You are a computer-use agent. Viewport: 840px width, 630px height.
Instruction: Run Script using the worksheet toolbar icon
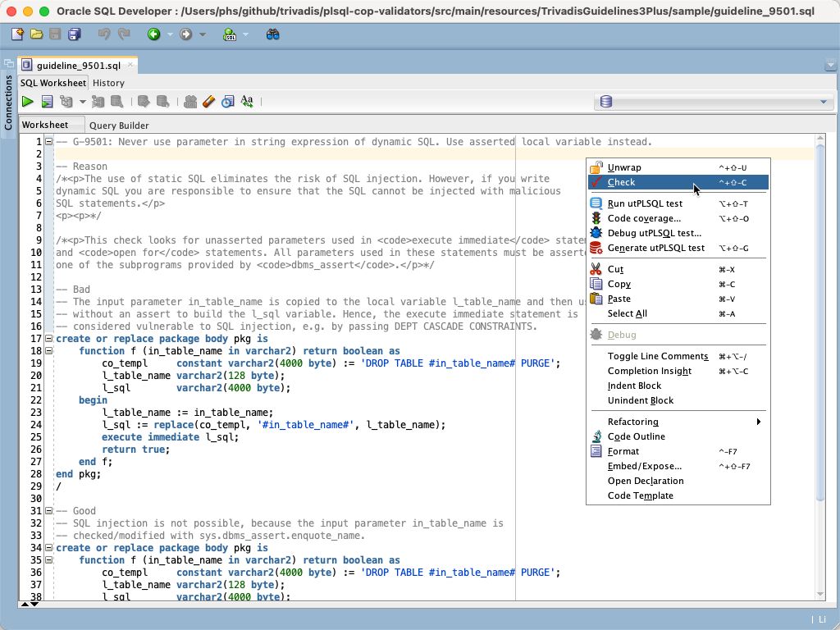(x=47, y=101)
